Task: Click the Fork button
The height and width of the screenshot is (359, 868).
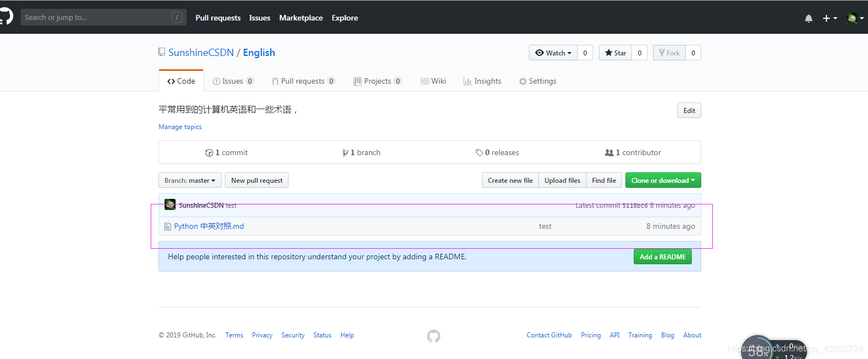Action: click(669, 53)
